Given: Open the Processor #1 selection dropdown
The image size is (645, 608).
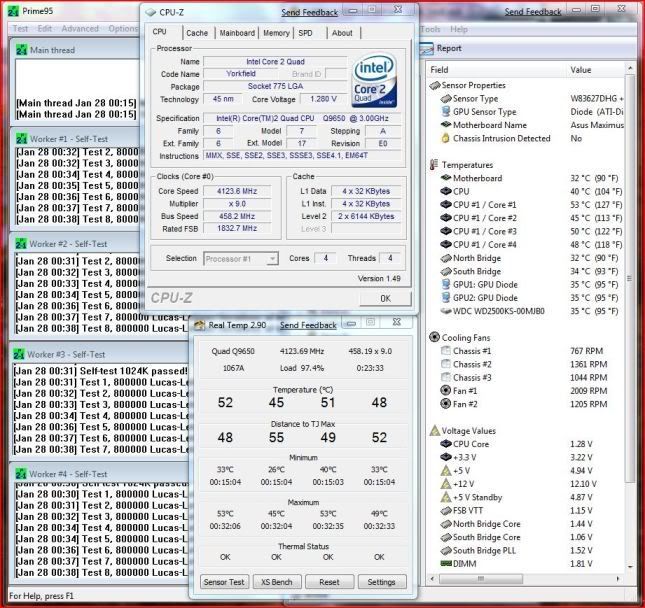Looking at the screenshot, I should 241,259.
